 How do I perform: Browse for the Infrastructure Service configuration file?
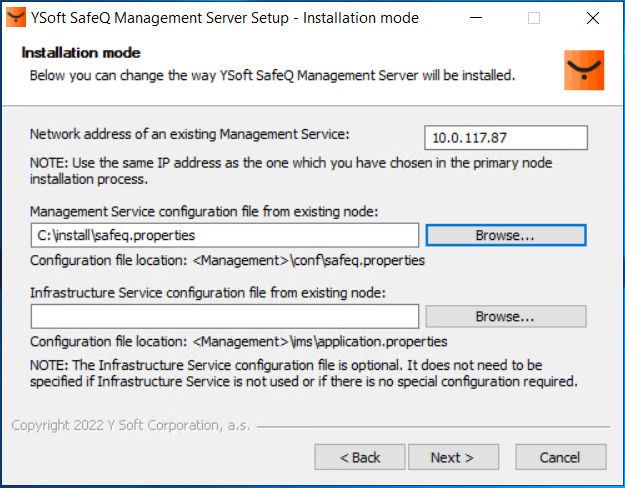[x=505, y=317]
